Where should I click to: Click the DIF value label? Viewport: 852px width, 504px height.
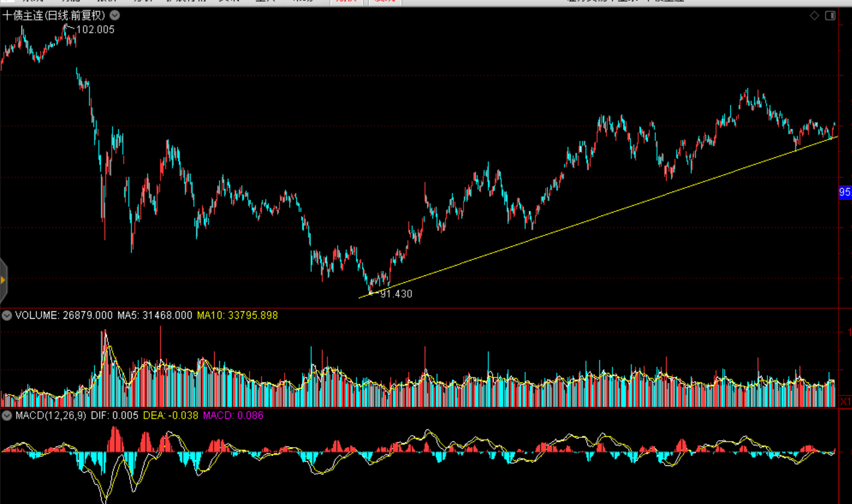click(x=114, y=416)
